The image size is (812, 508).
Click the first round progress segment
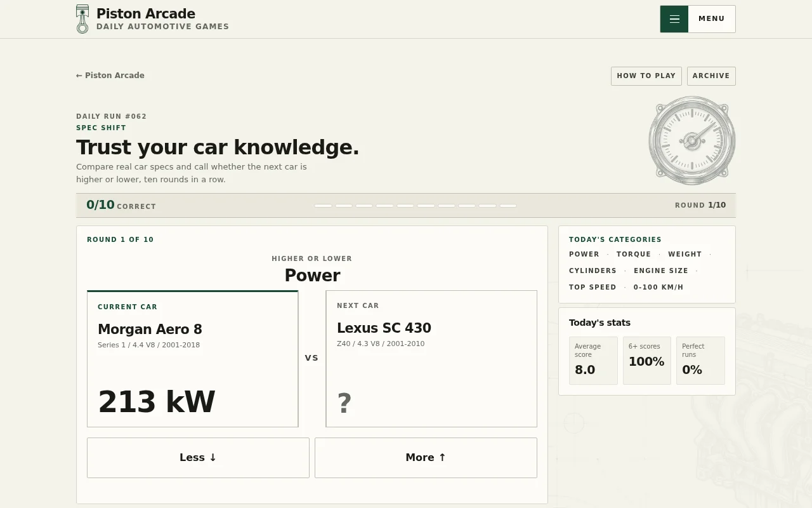coord(324,206)
